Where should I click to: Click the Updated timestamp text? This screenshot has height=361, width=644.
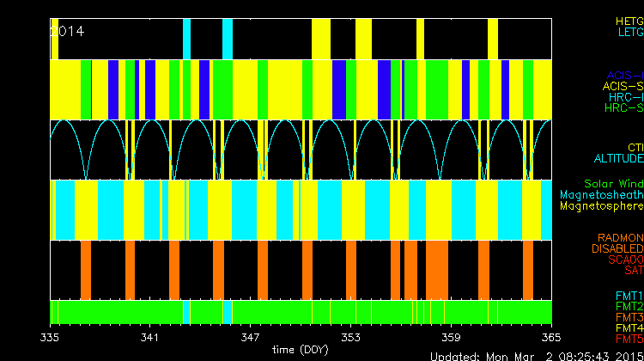tap(536, 356)
